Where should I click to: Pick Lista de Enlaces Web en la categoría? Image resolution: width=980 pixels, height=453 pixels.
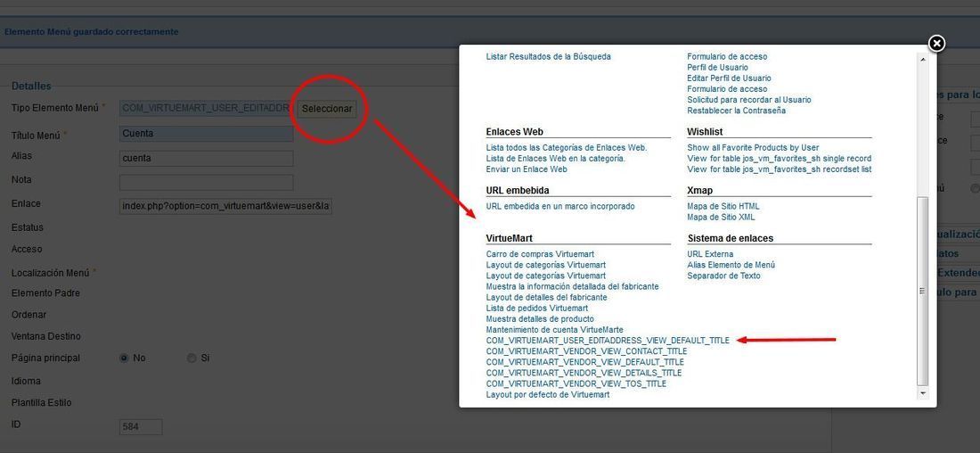(x=556, y=159)
